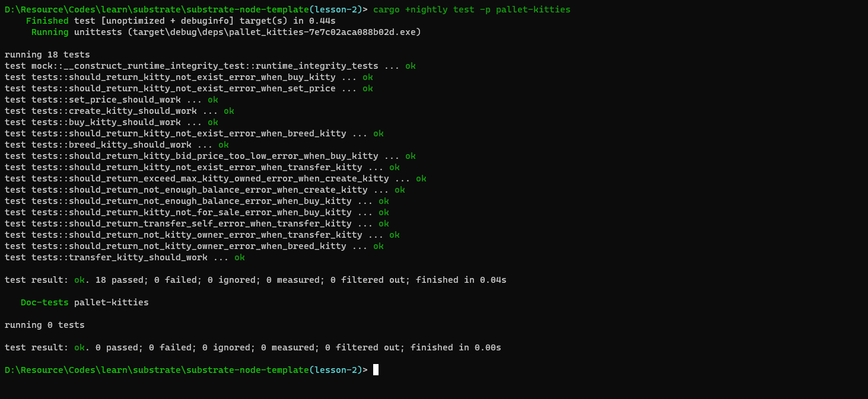
Task: Click the should_return_kitty_not_exist_error_when_breed_kitty line
Action: click(x=194, y=133)
